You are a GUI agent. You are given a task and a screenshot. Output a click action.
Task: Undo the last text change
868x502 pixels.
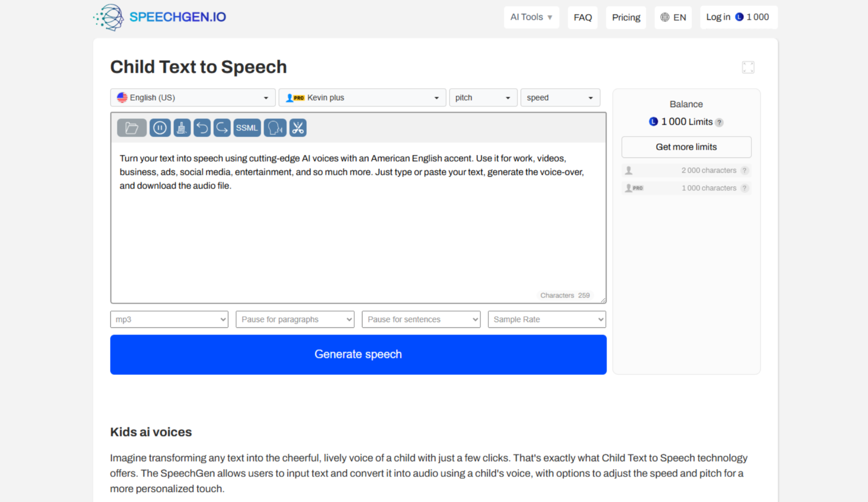(202, 127)
